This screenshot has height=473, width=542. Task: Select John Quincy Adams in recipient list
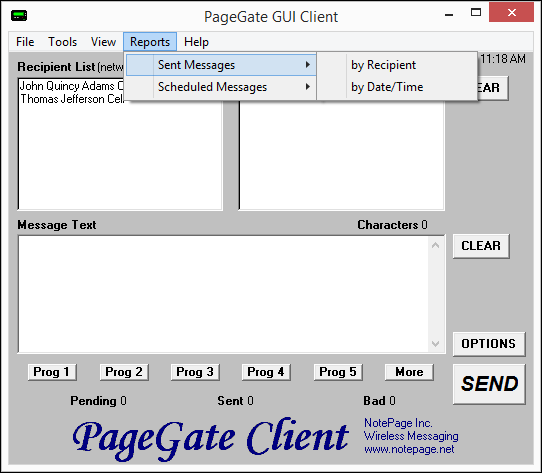click(x=72, y=86)
